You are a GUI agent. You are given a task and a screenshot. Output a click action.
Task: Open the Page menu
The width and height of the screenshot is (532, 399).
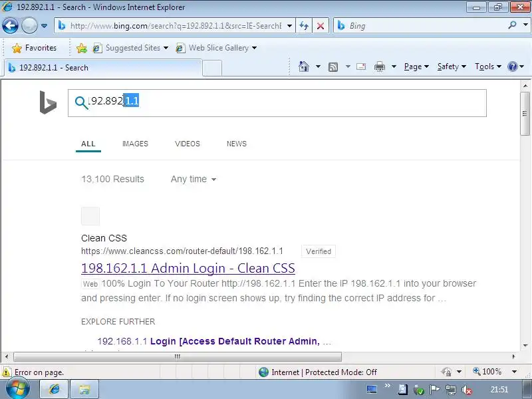416,66
